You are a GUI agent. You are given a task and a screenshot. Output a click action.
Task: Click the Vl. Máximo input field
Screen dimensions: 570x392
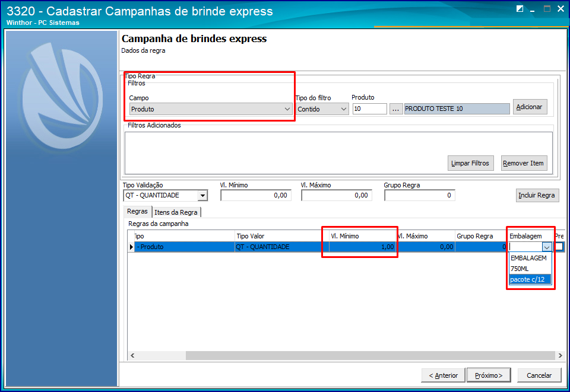point(336,195)
